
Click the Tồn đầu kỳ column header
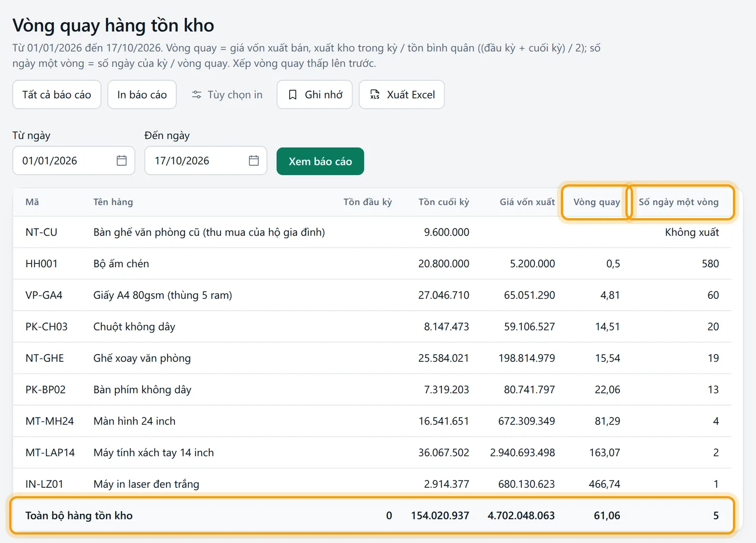(368, 202)
